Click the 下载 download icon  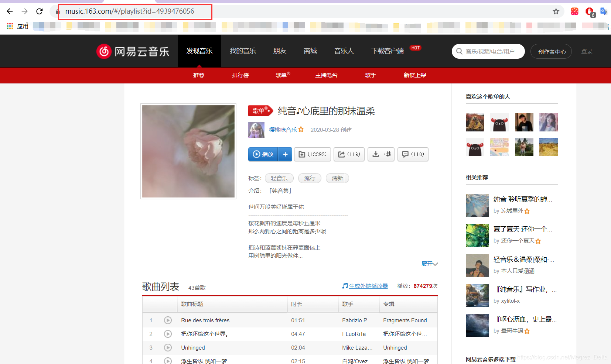click(x=381, y=154)
